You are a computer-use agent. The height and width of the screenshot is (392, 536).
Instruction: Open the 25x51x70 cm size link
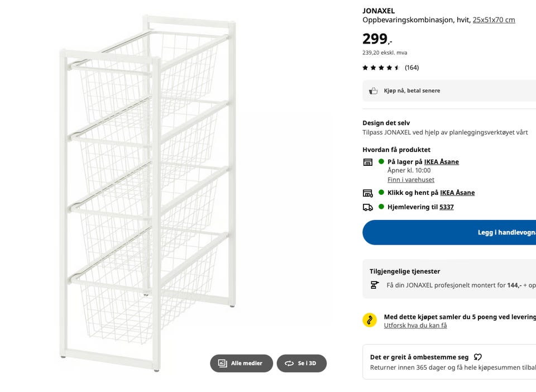[494, 20]
